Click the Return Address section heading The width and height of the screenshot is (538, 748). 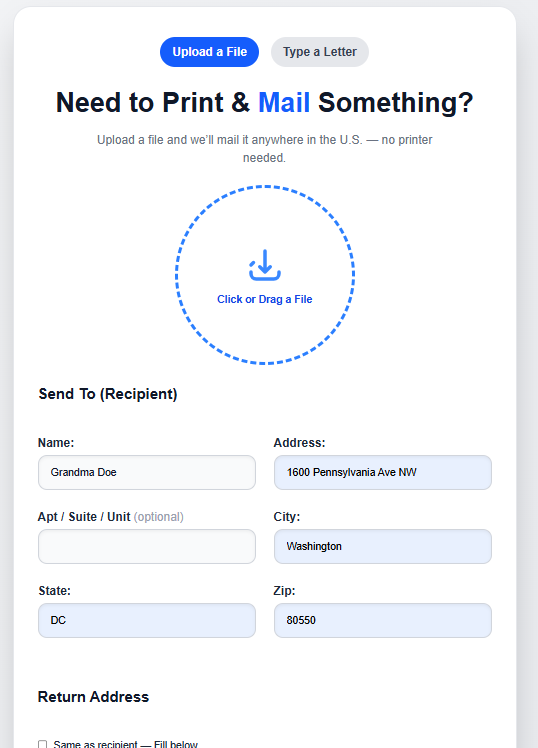pyautogui.click(x=93, y=696)
